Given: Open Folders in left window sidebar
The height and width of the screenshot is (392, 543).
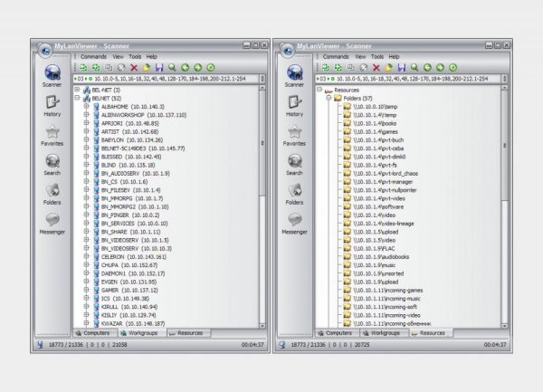Looking at the screenshot, I should (52, 195).
